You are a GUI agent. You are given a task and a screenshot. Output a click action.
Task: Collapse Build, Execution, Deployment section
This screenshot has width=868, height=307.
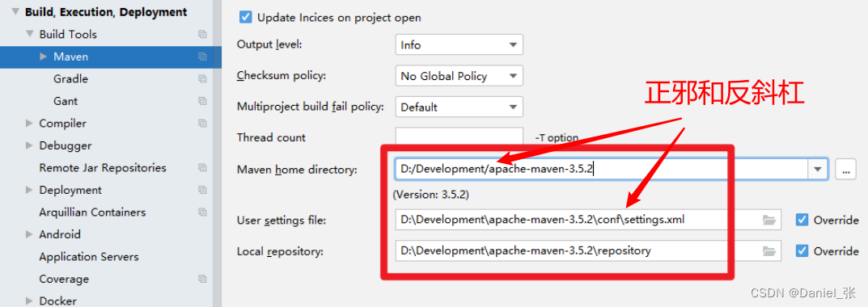click(x=15, y=12)
